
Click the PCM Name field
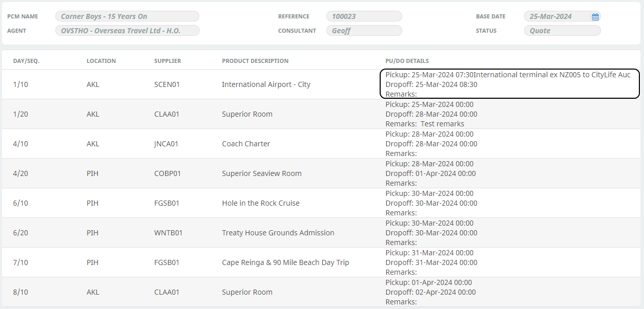127,16
